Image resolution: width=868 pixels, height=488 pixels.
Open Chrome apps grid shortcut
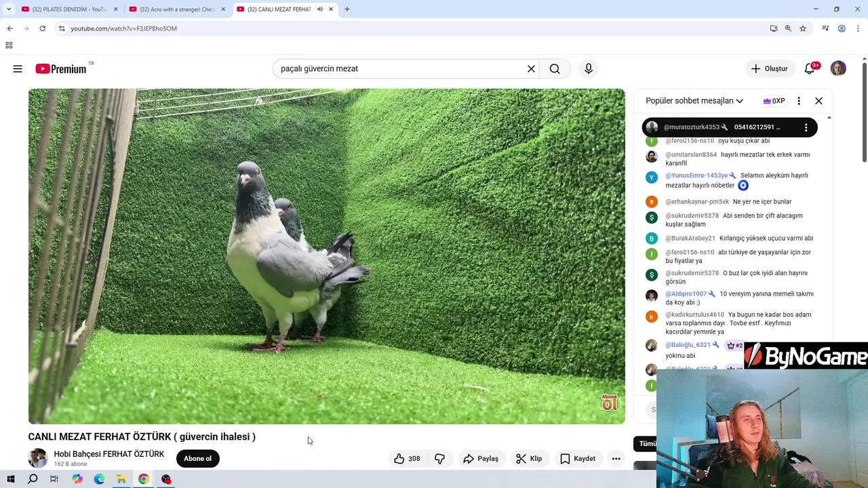point(9,45)
